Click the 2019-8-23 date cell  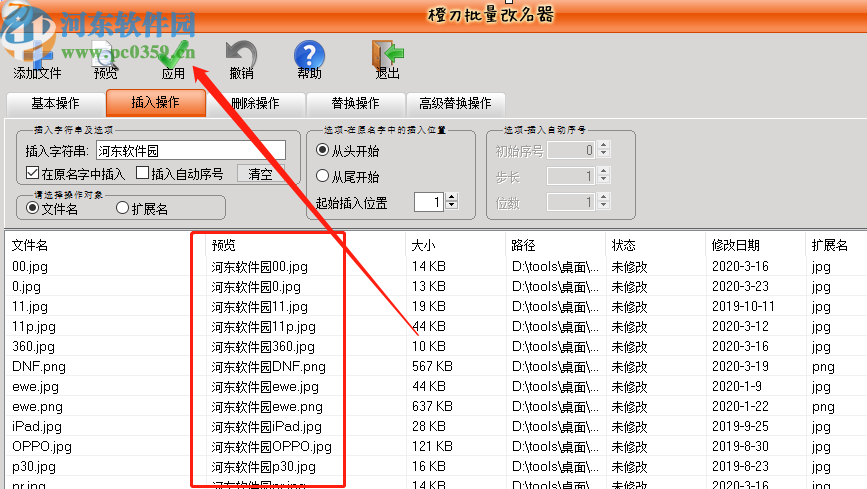pyautogui.click(x=740, y=466)
